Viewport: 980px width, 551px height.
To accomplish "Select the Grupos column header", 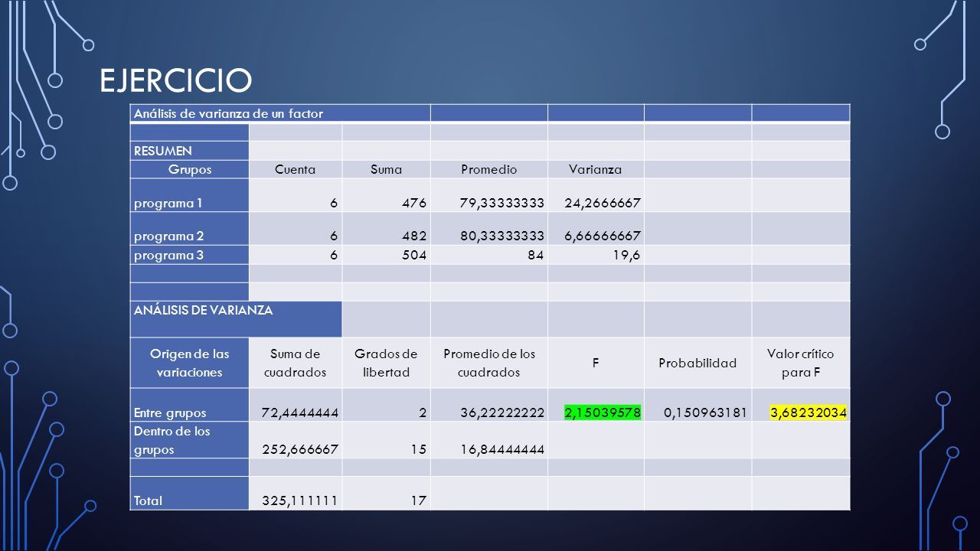I will pyautogui.click(x=190, y=169).
